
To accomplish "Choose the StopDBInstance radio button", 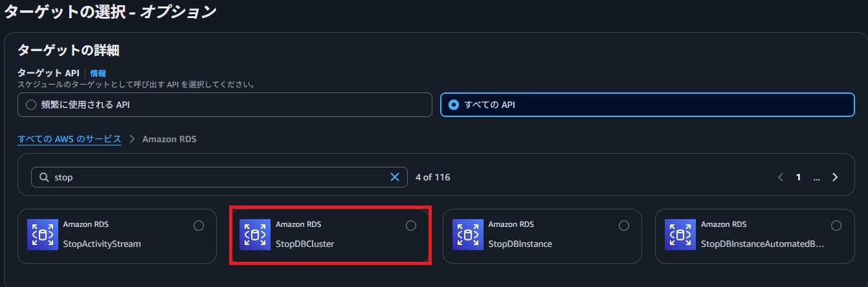I will tap(624, 226).
